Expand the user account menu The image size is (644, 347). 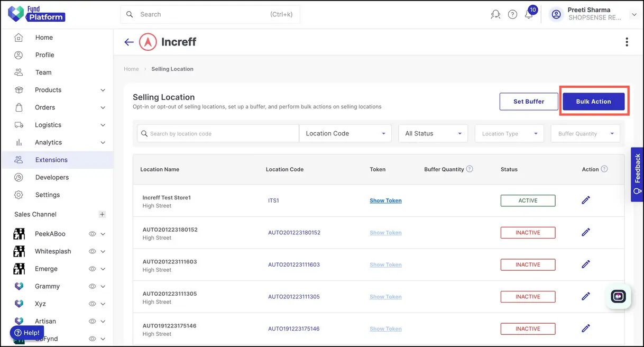click(634, 15)
